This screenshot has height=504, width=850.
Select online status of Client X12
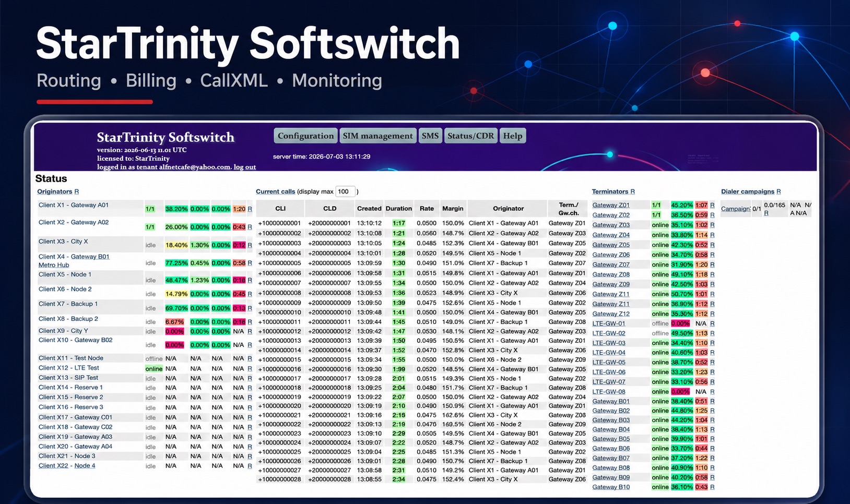154,369
